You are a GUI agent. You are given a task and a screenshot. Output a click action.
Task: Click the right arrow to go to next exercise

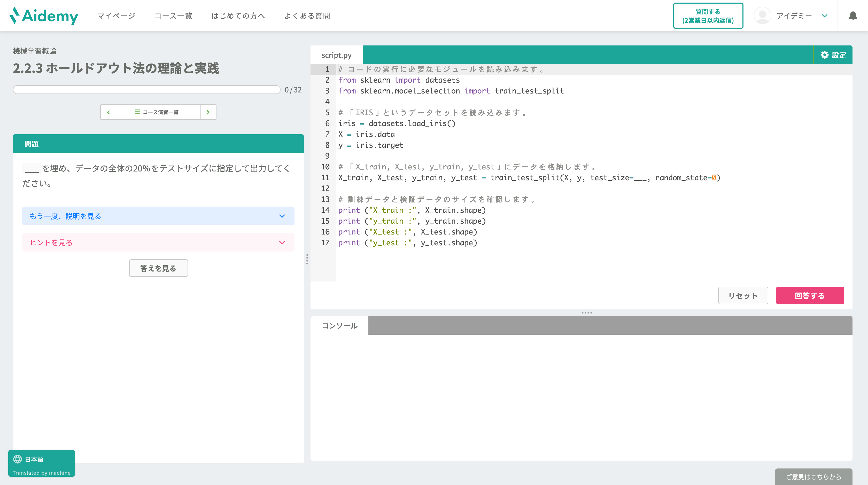[208, 112]
